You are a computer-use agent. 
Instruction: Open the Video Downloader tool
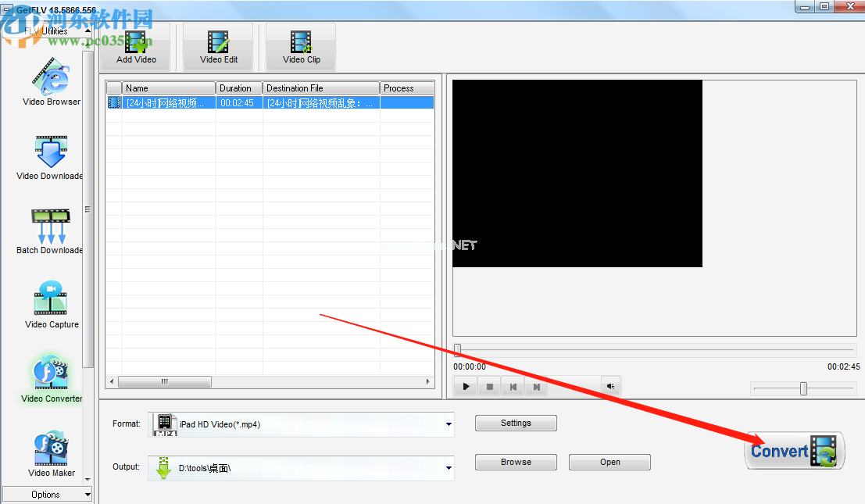coord(50,158)
